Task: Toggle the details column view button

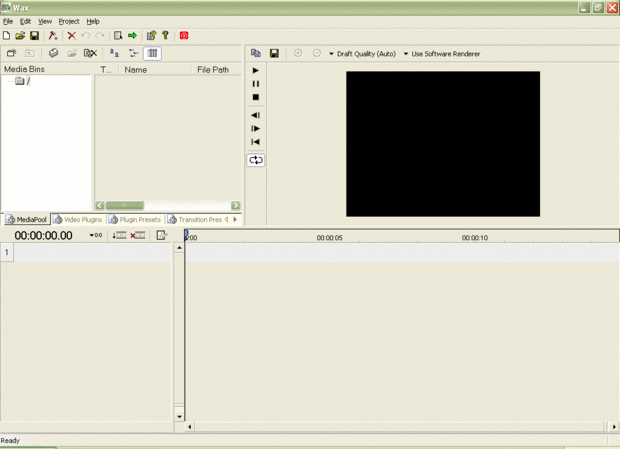Action: click(x=152, y=53)
